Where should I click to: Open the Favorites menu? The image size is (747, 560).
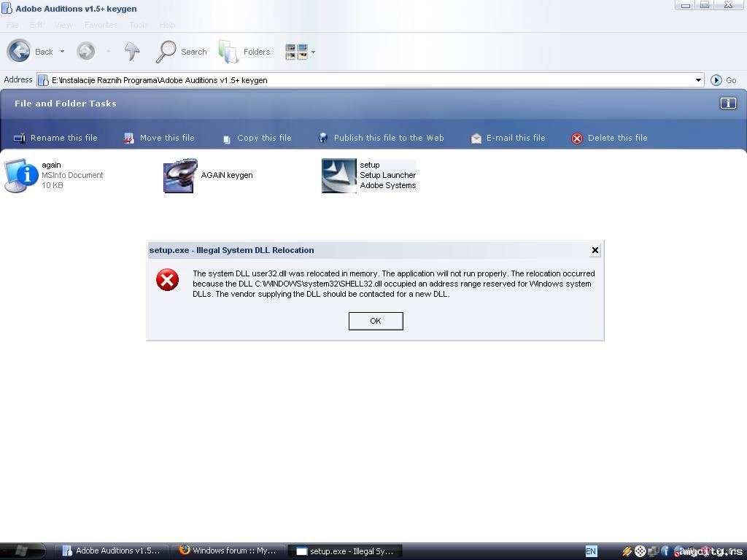(x=101, y=25)
